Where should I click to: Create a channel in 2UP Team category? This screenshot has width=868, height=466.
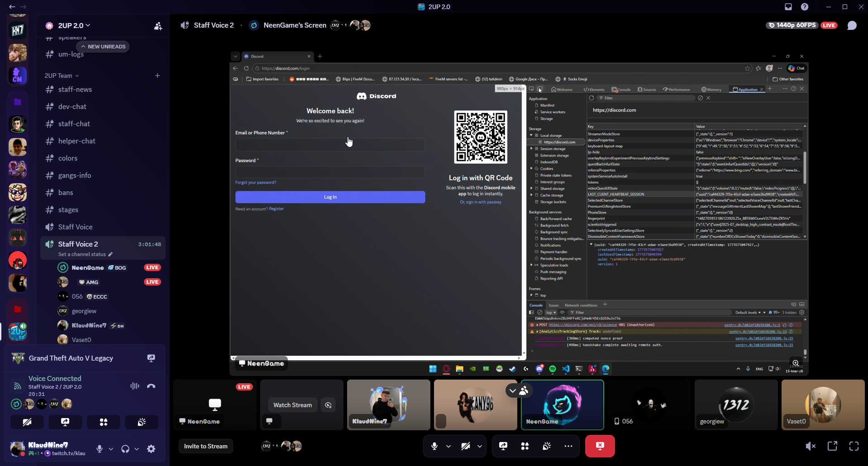[x=157, y=76]
